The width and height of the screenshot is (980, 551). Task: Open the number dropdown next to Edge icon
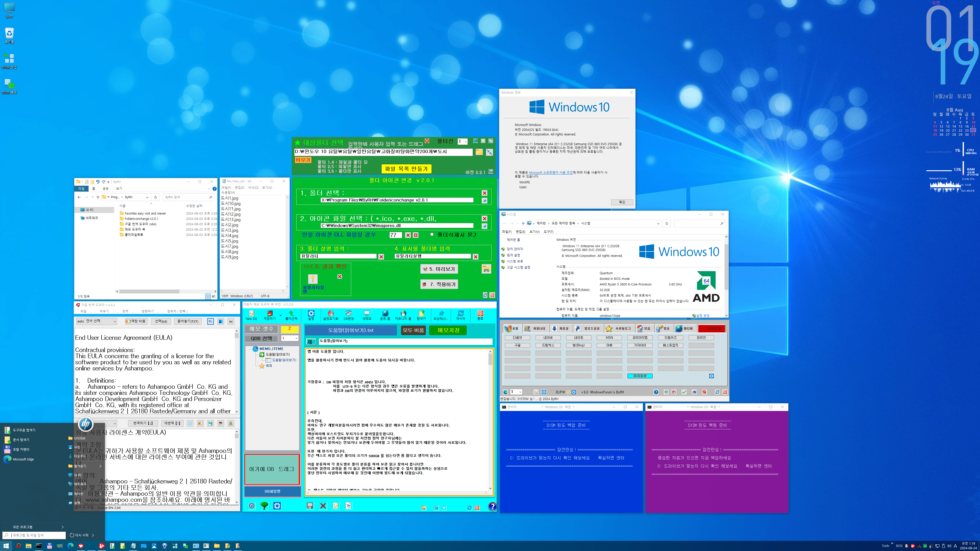pos(516,392)
